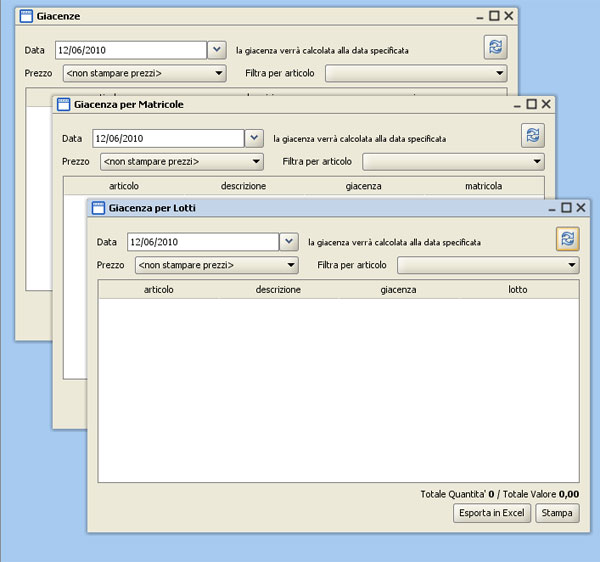Click the Esporta in Excel button
Viewport: 600px width, 562px height.
pyautogui.click(x=491, y=513)
